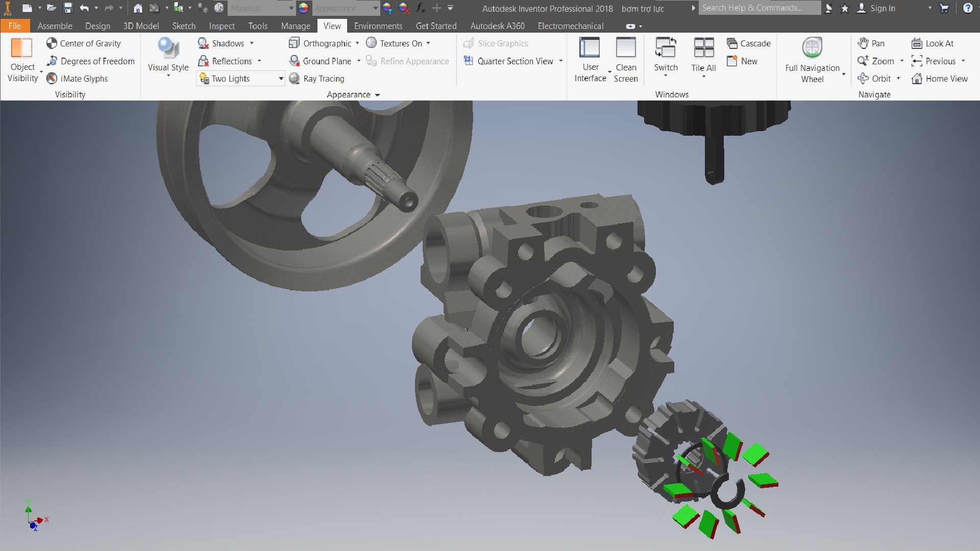Viewport: 980px width, 551px height.
Task: Cascade the open windows
Action: pos(749,43)
